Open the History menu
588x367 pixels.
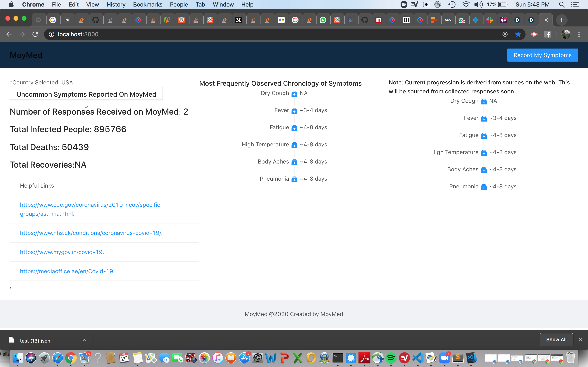[116, 5]
